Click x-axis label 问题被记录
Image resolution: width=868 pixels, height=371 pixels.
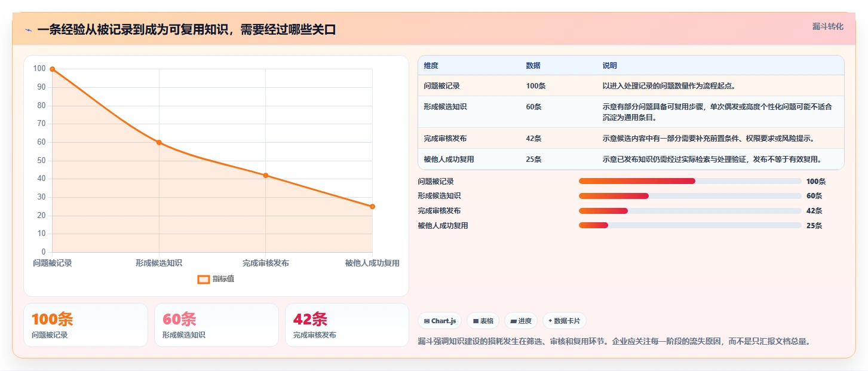point(53,263)
